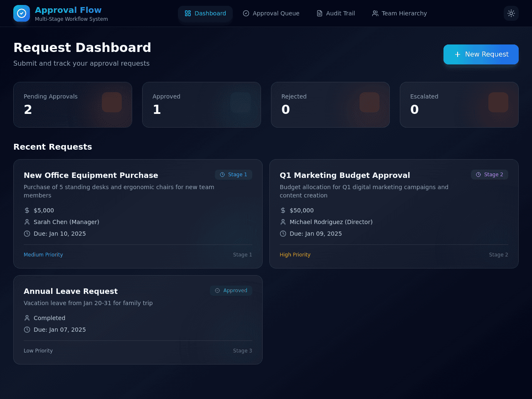Viewport: 532px width, 399px height.
Task: Click the Team Hierarchy people icon
Action: (375, 13)
